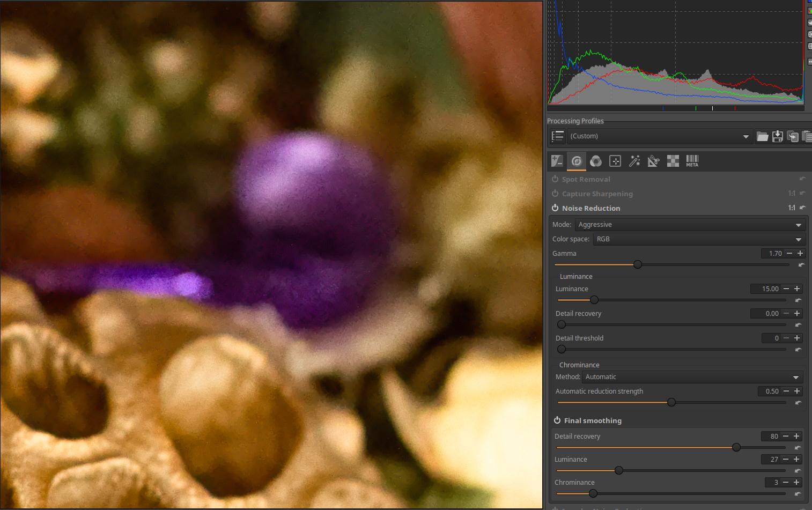Click the Luminance slider handle
Screen dimensions: 812x510
point(594,300)
